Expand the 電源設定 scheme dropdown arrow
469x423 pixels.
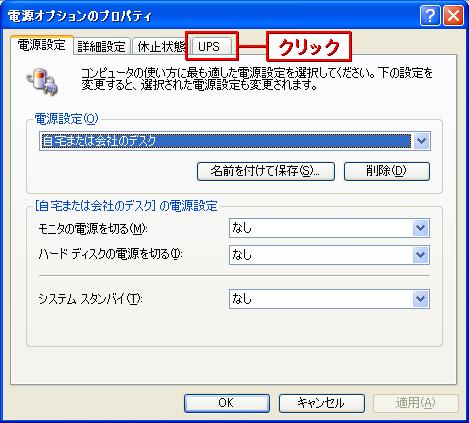422,141
